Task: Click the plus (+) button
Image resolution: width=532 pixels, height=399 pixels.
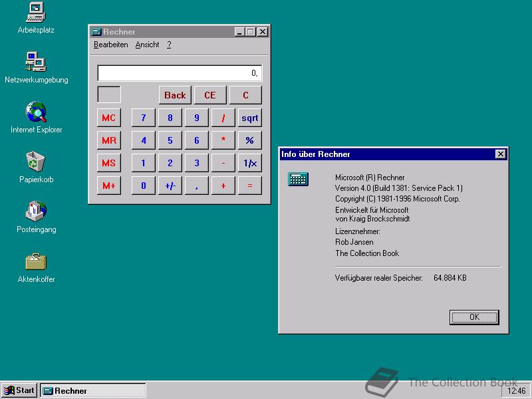Action: pyautogui.click(x=223, y=186)
